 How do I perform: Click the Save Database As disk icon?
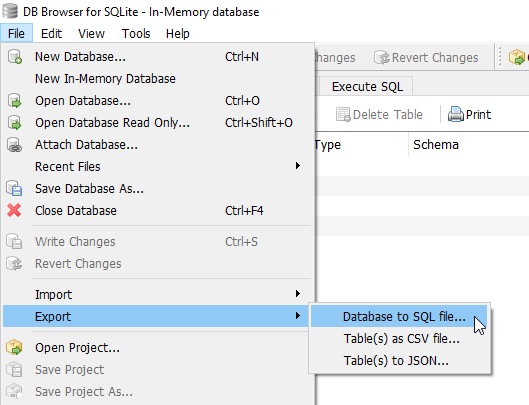click(x=15, y=188)
